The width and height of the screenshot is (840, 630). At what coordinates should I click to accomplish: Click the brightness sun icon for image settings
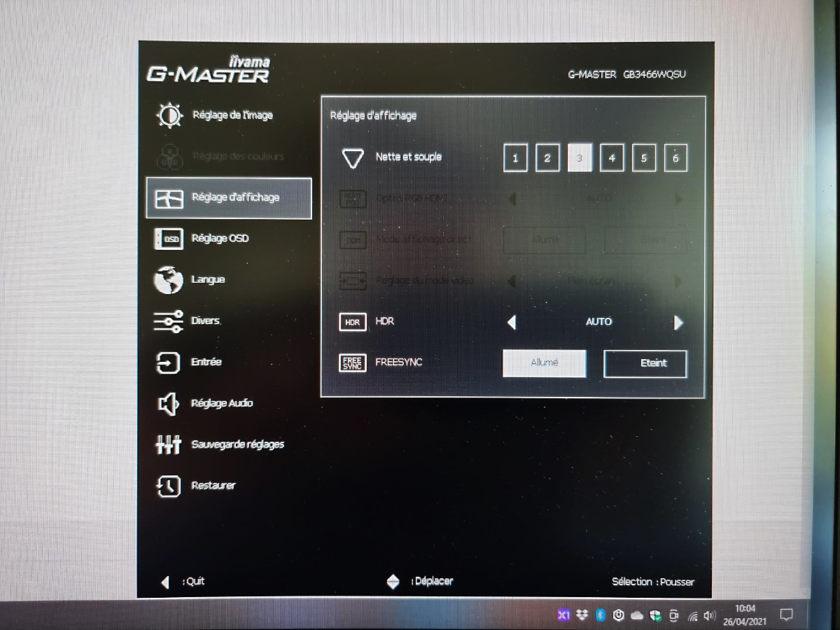point(169,115)
